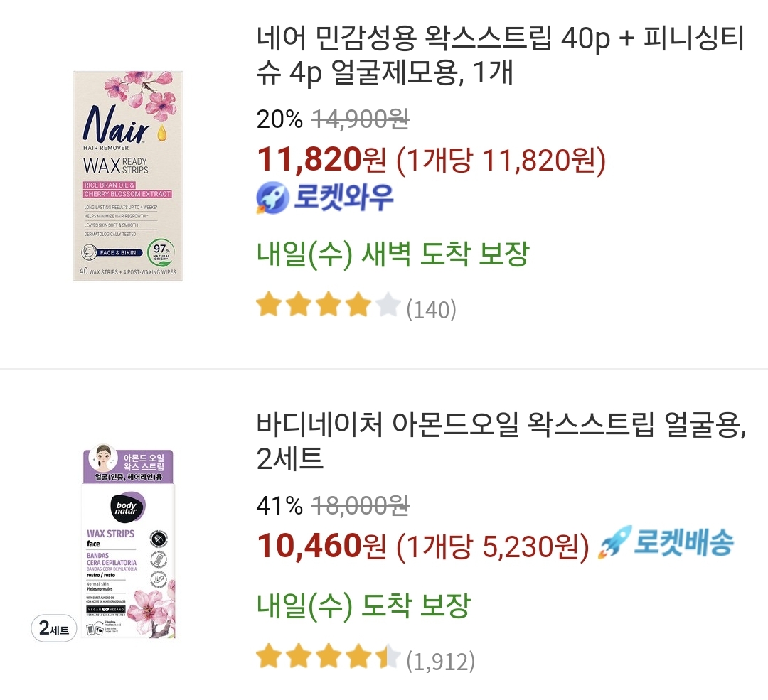768x700 pixels.
Task: Click the 10,460원 sale price
Action: (x=321, y=546)
